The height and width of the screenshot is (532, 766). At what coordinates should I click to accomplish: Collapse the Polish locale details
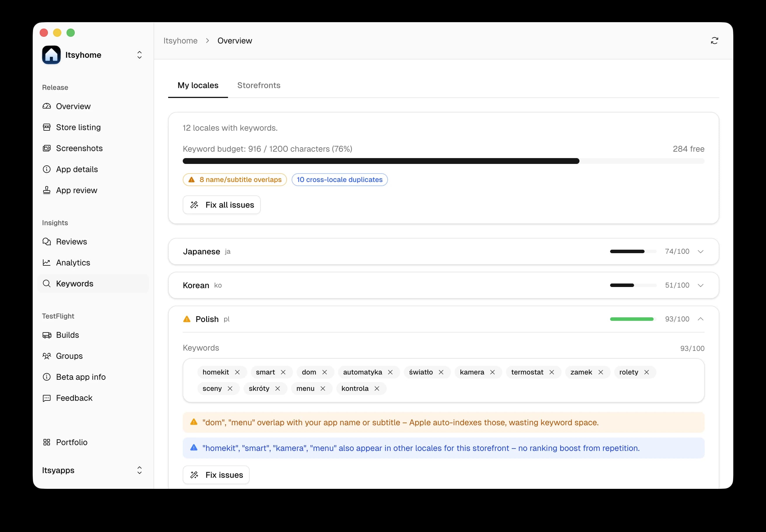(x=701, y=319)
